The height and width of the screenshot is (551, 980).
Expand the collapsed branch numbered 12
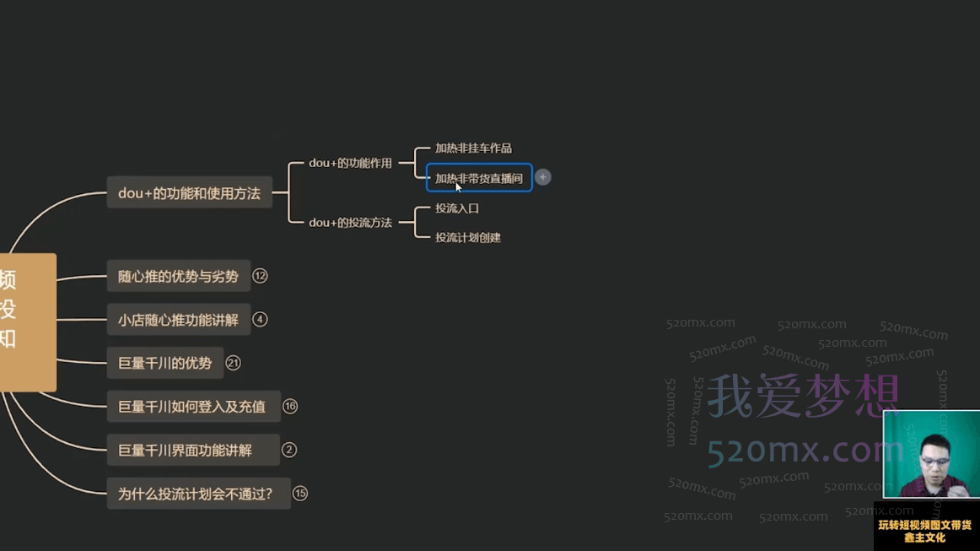pos(260,276)
